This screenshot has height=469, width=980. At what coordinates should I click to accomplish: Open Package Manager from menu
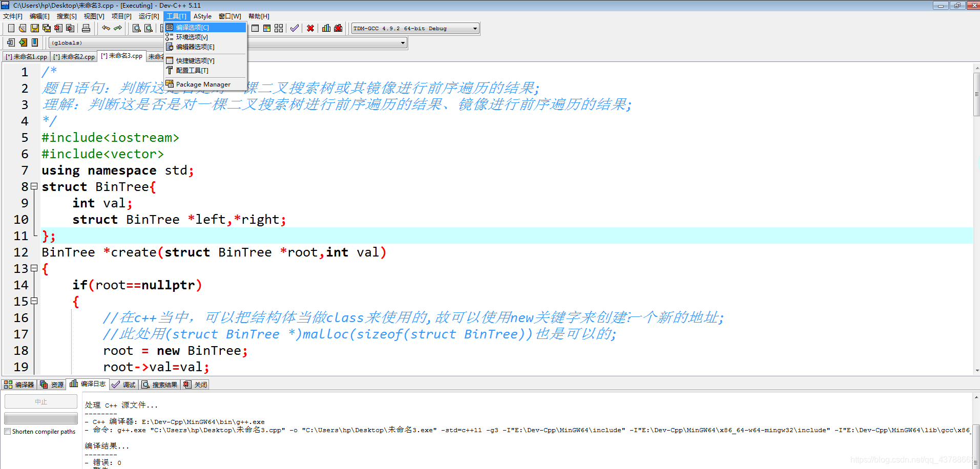click(x=205, y=84)
